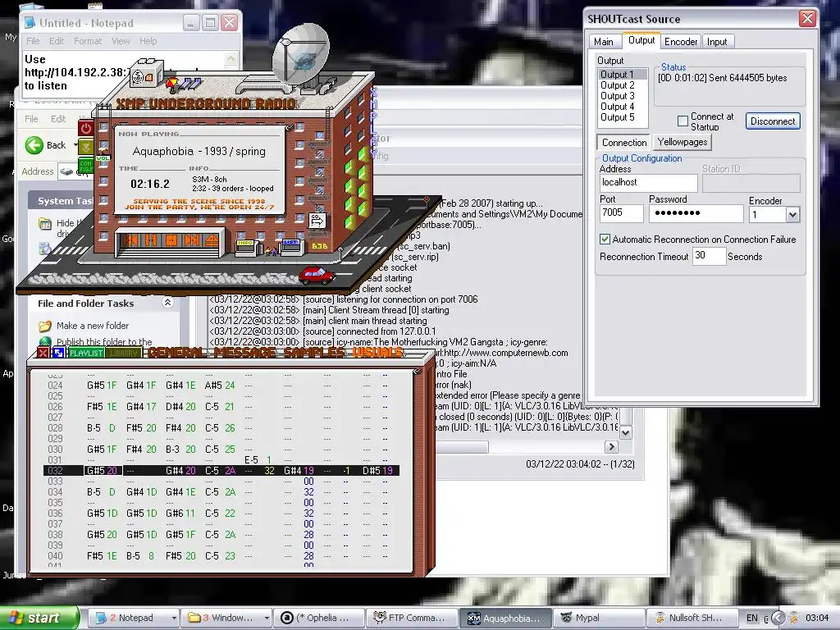This screenshot has width=840, height=630.
Task: Expand hidden system tray icons arrow
Action: pos(778,619)
